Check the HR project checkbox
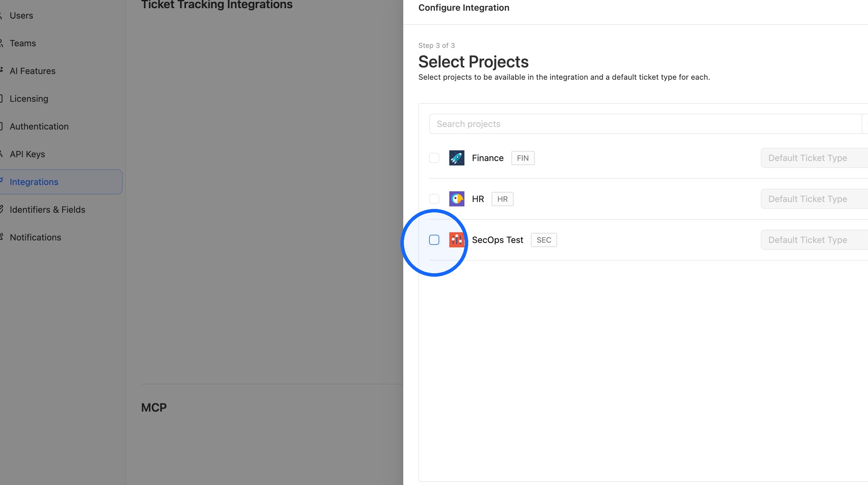 click(434, 199)
